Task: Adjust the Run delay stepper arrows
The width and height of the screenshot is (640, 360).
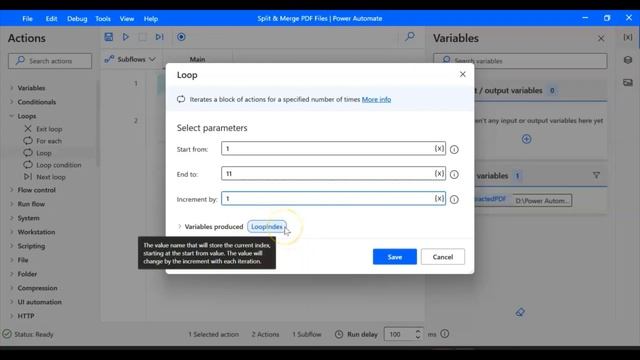Action: pos(418,334)
